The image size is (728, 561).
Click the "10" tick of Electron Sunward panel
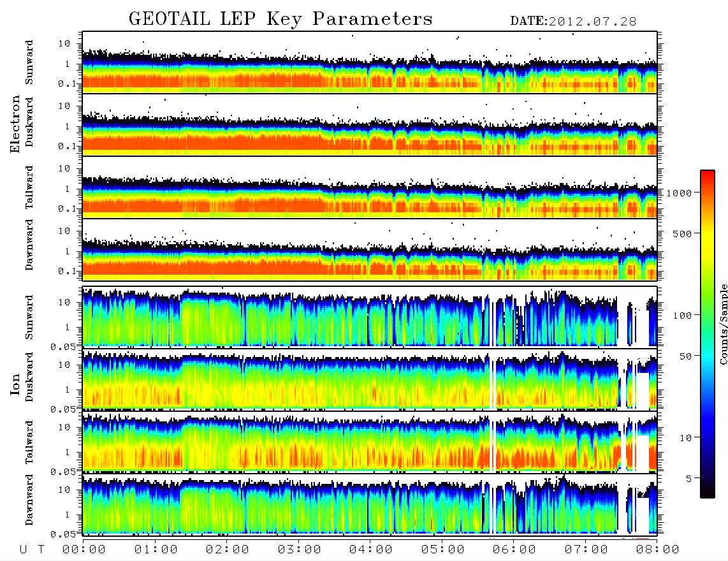[x=64, y=43]
